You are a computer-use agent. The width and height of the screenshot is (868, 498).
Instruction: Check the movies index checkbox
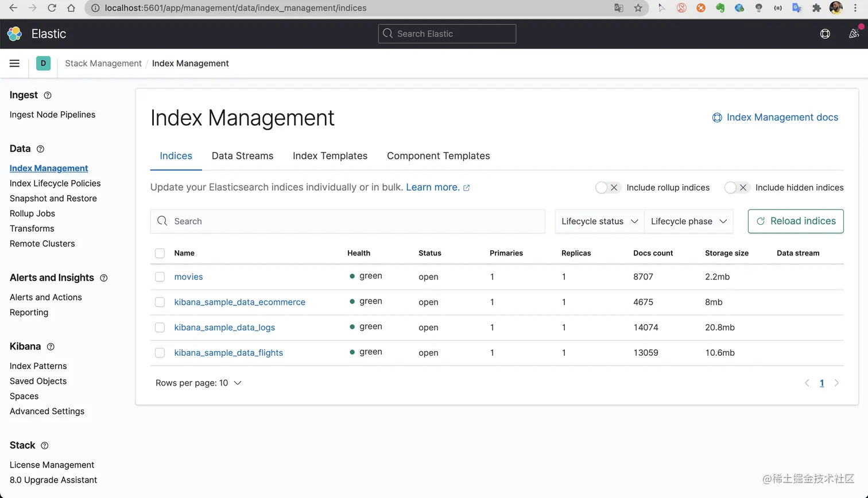pos(160,277)
